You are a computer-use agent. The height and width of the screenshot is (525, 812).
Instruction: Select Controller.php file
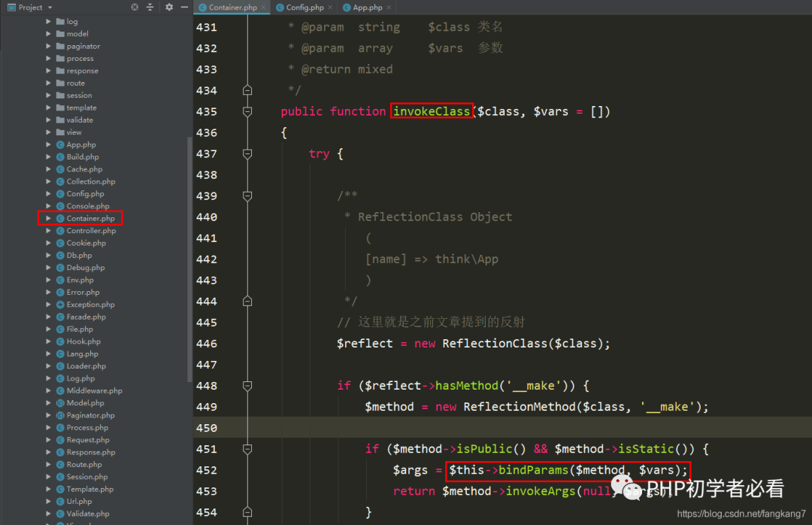(x=91, y=231)
